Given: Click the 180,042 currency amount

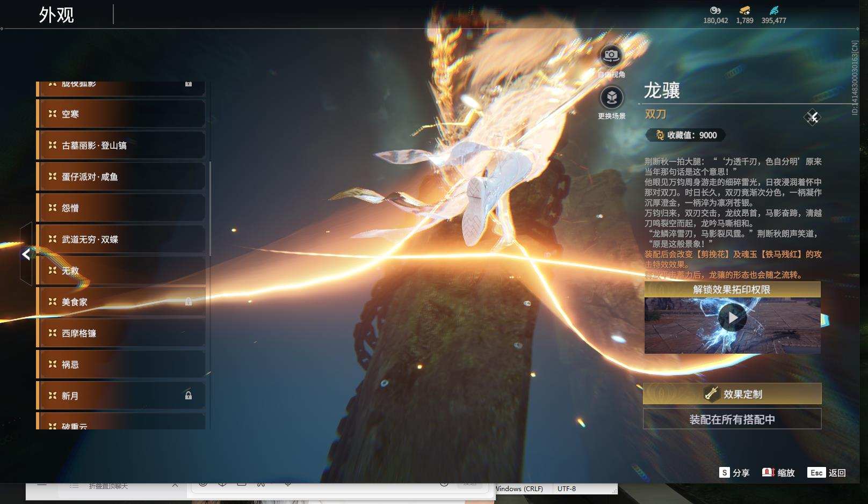Looking at the screenshot, I should 716,20.
